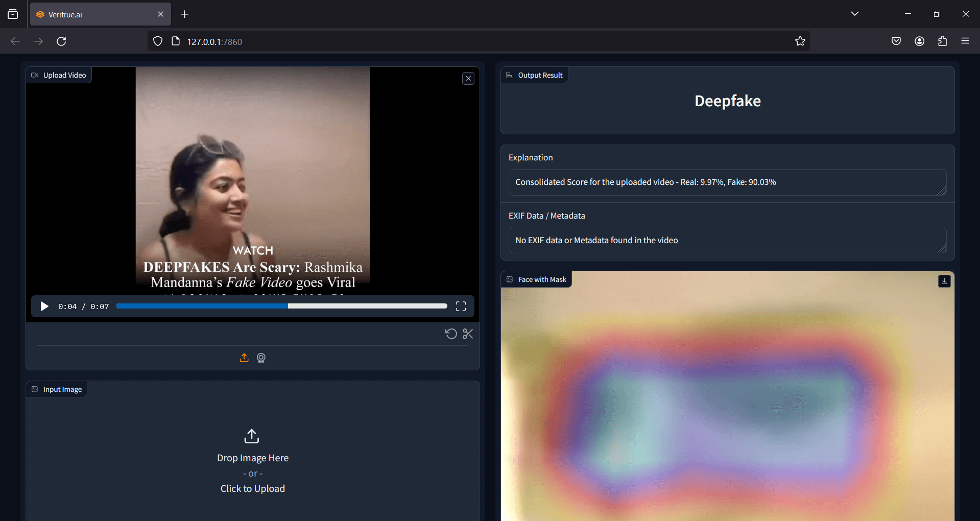
Task: Go back to previous page
Action: coord(15,41)
